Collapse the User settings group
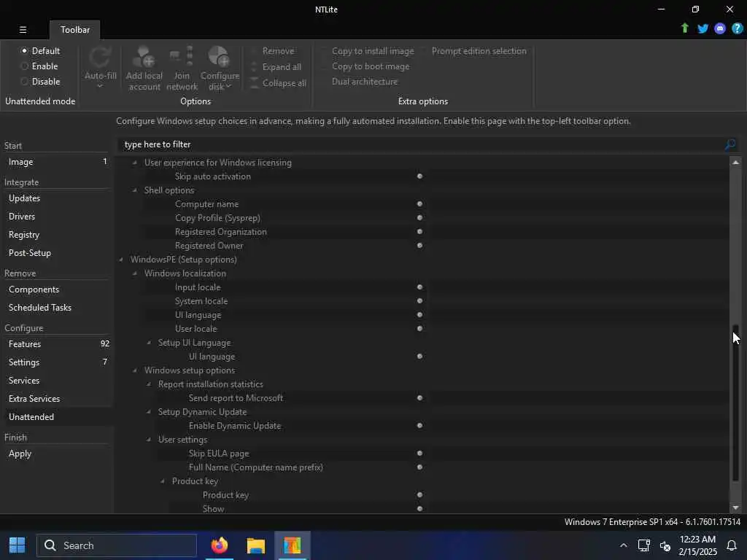 click(x=149, y=440)
